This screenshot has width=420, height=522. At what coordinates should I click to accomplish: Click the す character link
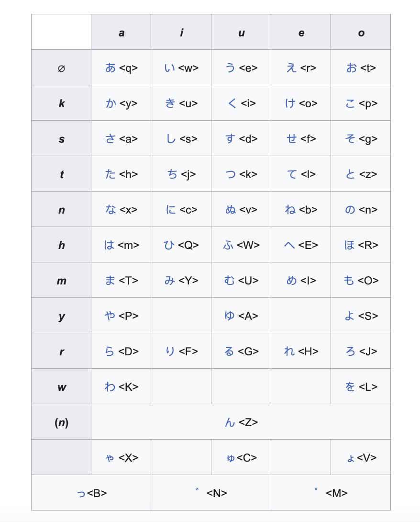(230, 138)
